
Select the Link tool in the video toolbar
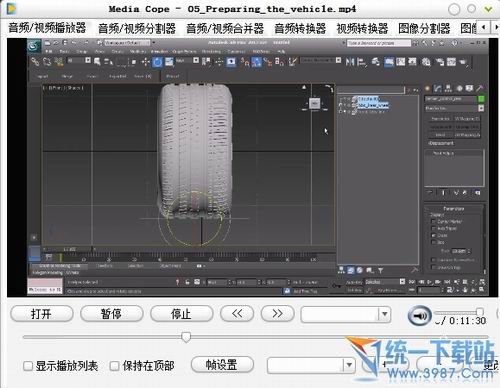[34, 62]
